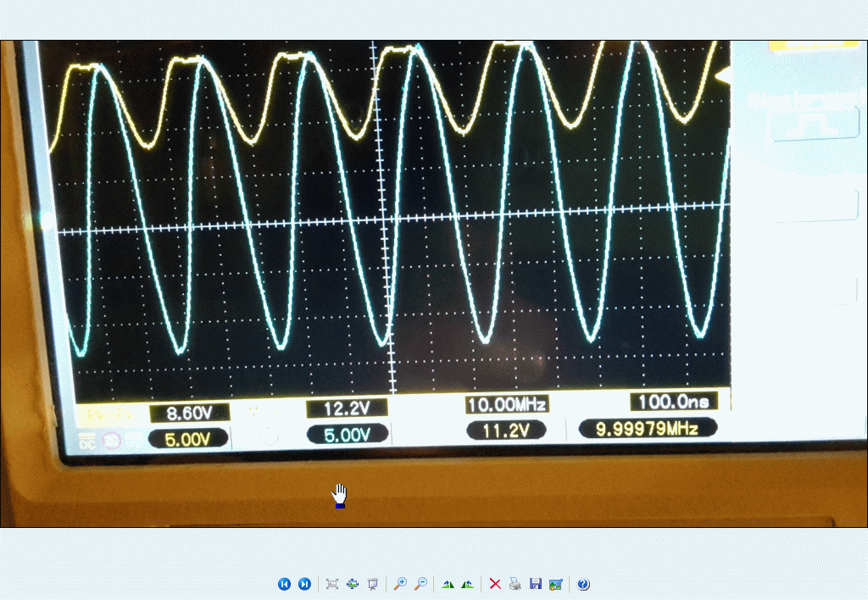868x600 pixels.
Task: Click the 12.2V readout in the photo
Action: (x=347, y=409)
